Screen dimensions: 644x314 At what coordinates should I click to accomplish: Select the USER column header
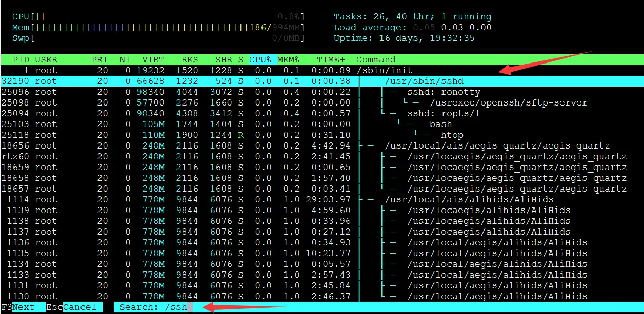click(46, 59)
